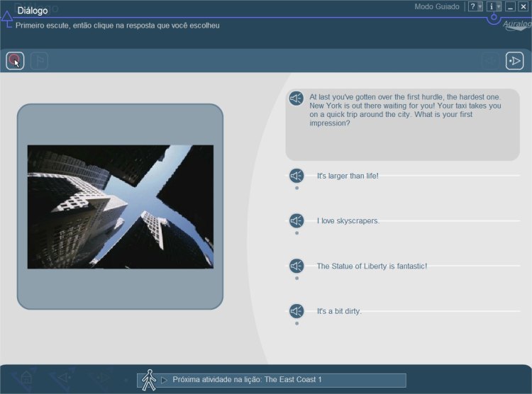Click the dimmed flag icon in toolbar
This screenshot has height=394, width=532.
(x=40, y=61)
